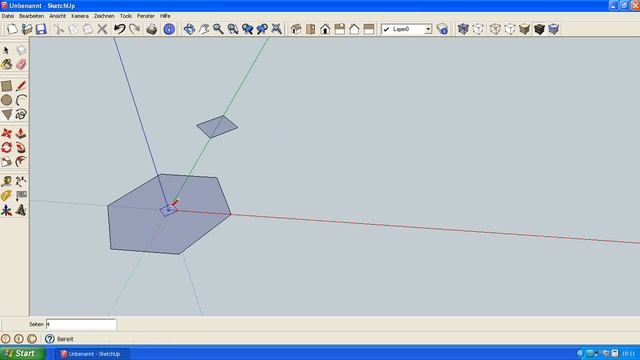Click the Make Component tool
Viewport: 640px width, 360px height.
(x=21, y=50)
